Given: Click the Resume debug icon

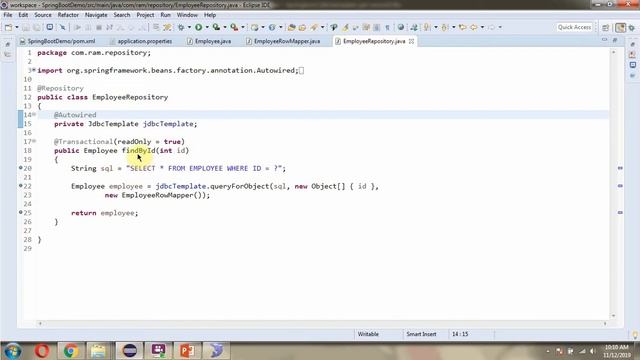Looking at the screenshot, I should click(x=77, y=27).
